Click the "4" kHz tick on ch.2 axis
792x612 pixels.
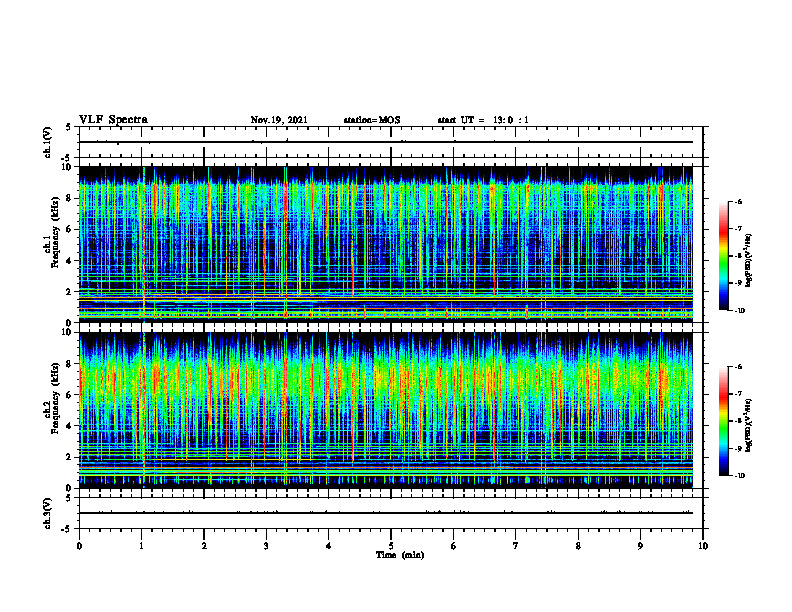click(x=69, y=426)
